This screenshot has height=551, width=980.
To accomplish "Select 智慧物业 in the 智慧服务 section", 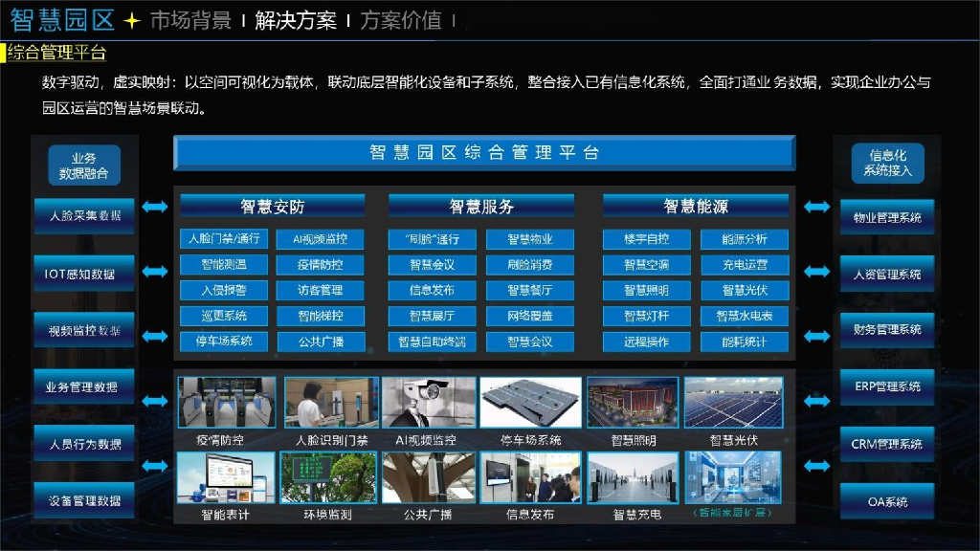I will pyautogui.click(x=529, y=239).
